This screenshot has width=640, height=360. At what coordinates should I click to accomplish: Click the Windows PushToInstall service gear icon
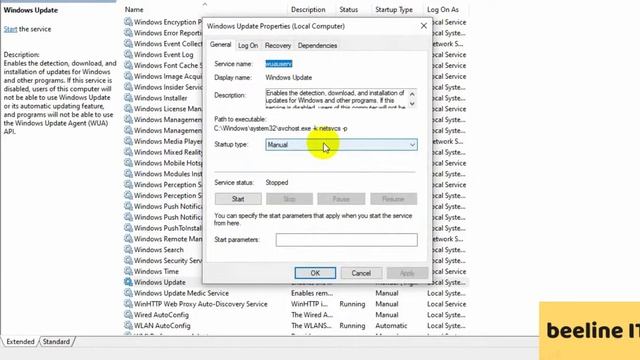(128, 228)
